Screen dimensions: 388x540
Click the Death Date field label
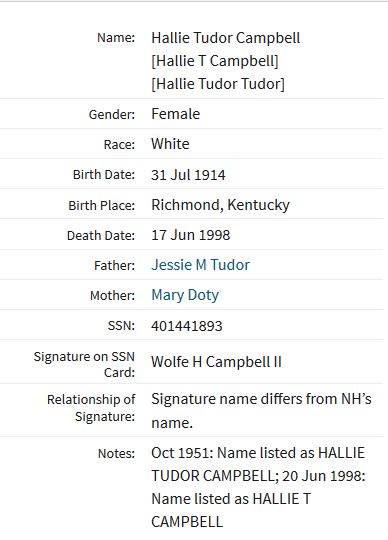click(x=101, y=236)
